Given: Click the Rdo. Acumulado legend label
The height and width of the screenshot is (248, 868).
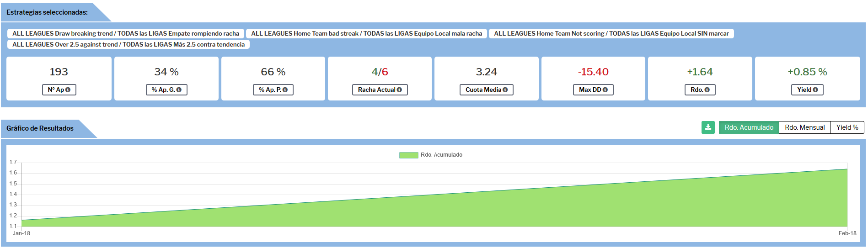Looking at the screenshot, I should (441, 155).
